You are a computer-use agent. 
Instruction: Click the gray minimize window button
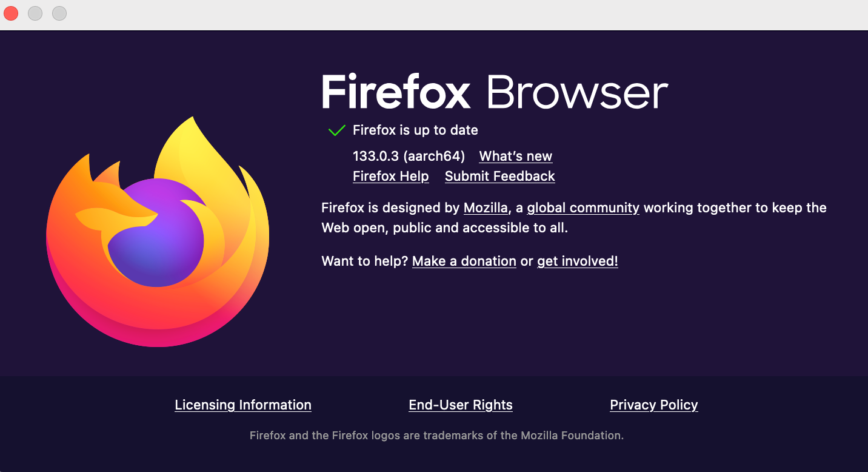pyautogui.click(x=35, y=13)
